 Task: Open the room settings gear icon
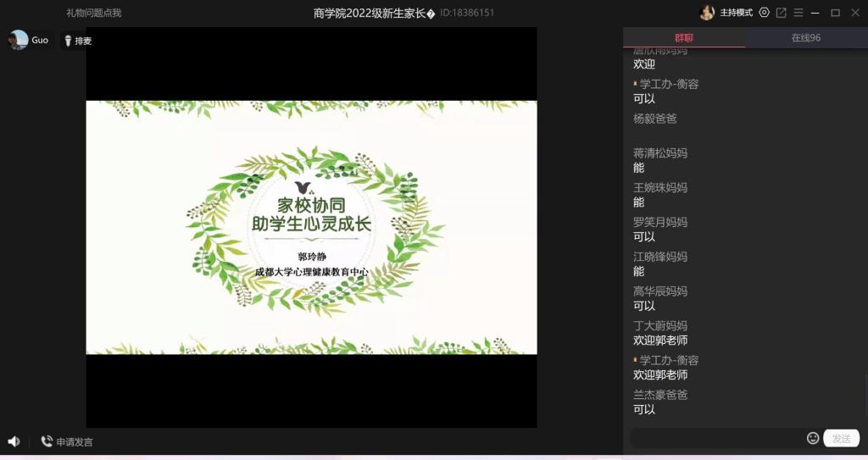764,12
